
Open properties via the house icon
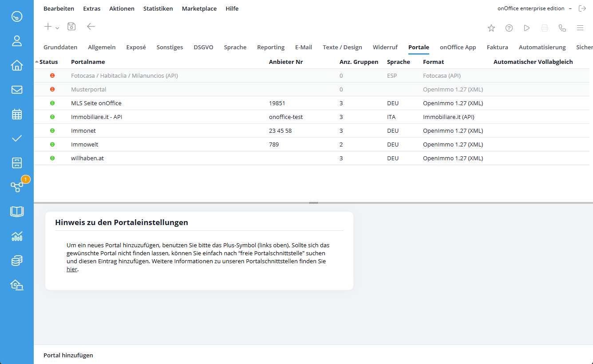point(17,65)
